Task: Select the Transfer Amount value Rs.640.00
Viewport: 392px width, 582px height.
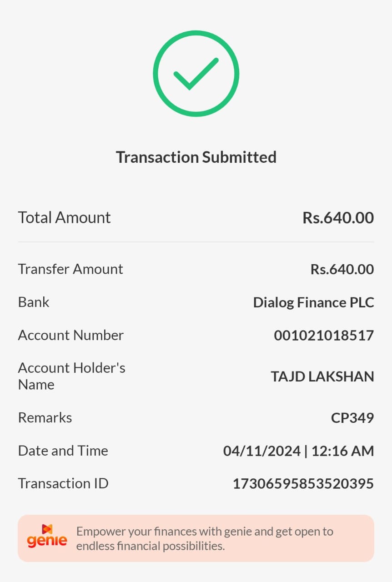Action: [342, 269]
